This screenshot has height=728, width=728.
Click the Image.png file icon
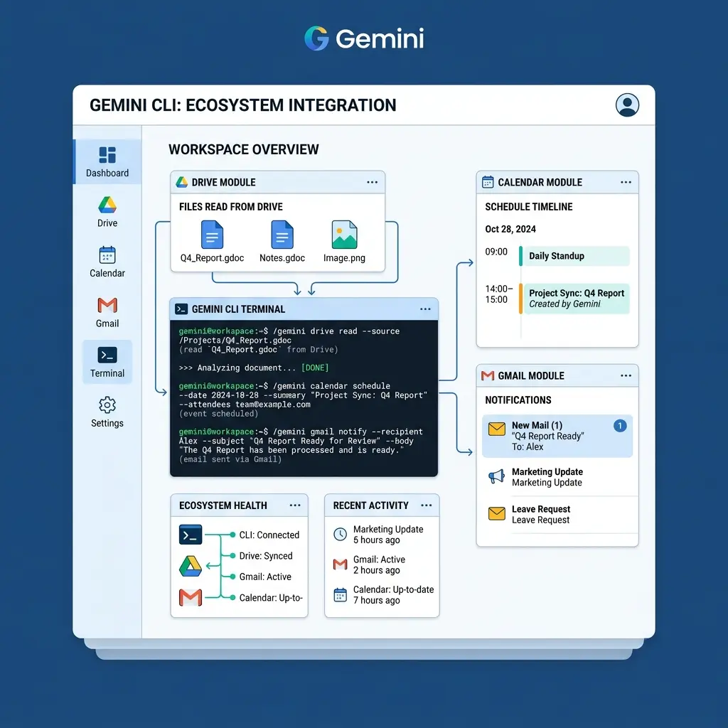pos(345,235)
